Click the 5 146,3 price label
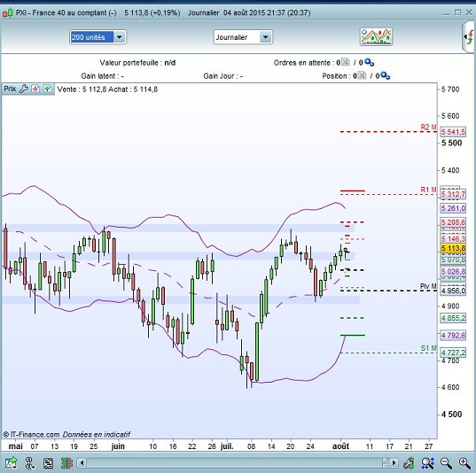Screen dimensions: 476x473 pyautogui.click(x=453, y=238)
